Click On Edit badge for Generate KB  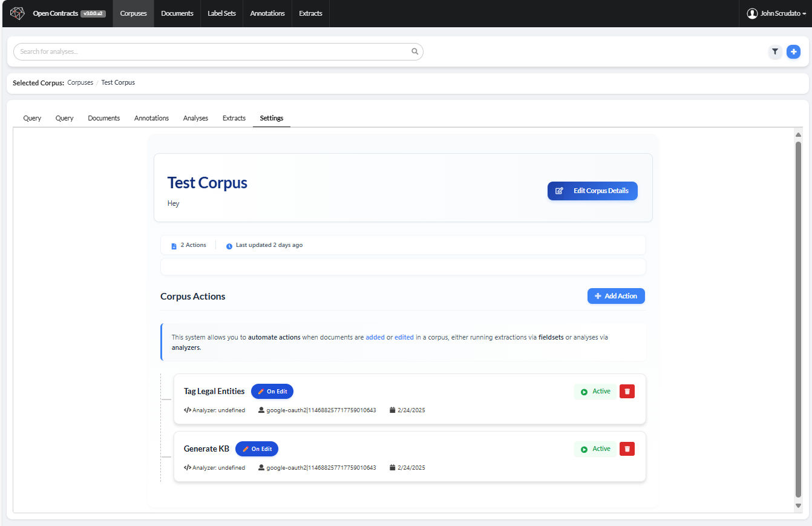tap(257, 449)
